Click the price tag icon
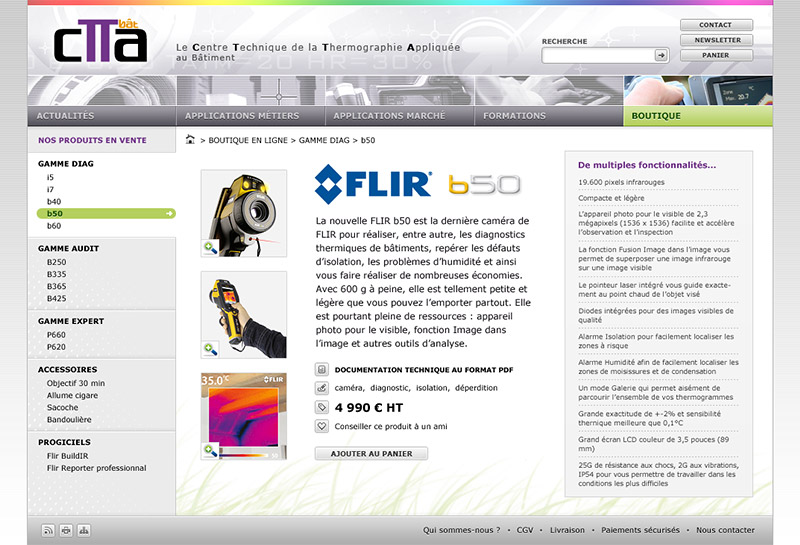 321,407
